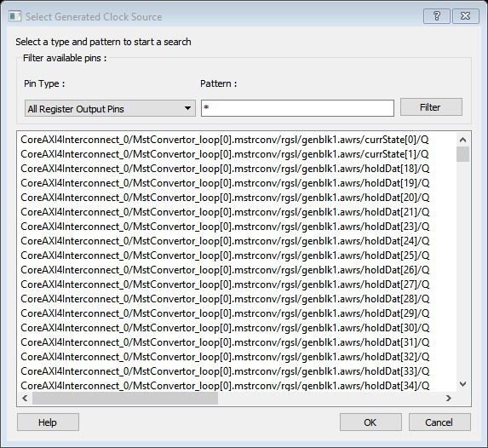Click the horizontal scroll left arrow
The image size is (488, 448).
(x=26, y=398)
